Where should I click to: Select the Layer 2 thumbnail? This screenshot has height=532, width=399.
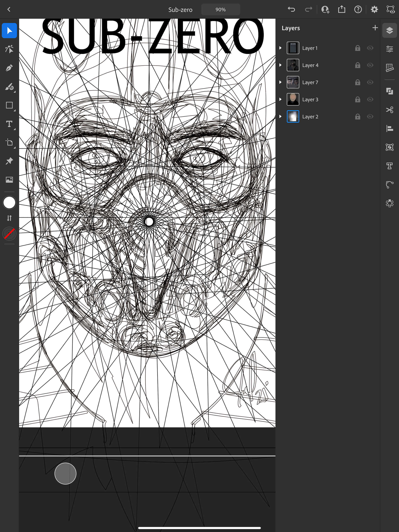[293, 116]
